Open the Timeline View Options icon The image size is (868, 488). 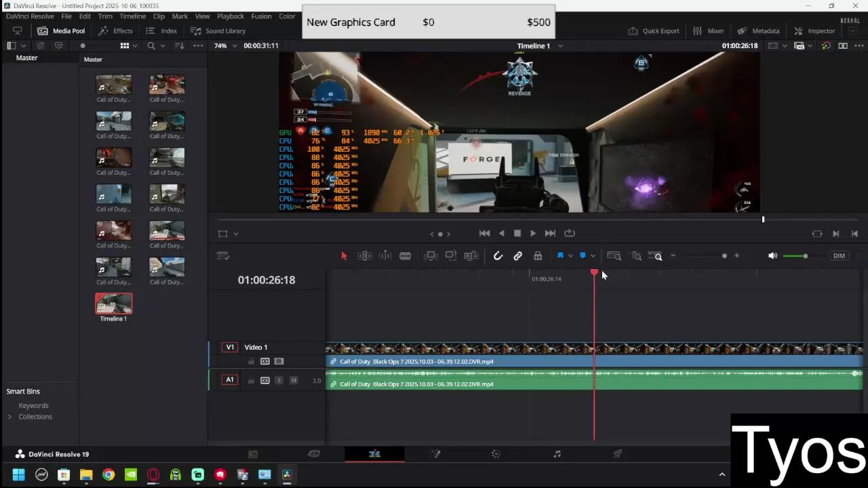223,256
